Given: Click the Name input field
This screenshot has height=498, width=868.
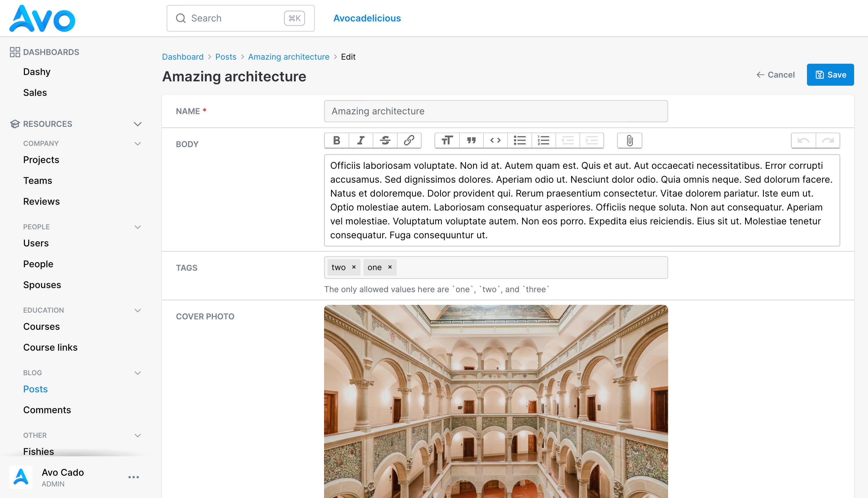Looking at the screenshot, I should pyautogui.click(x=496, y=111).
